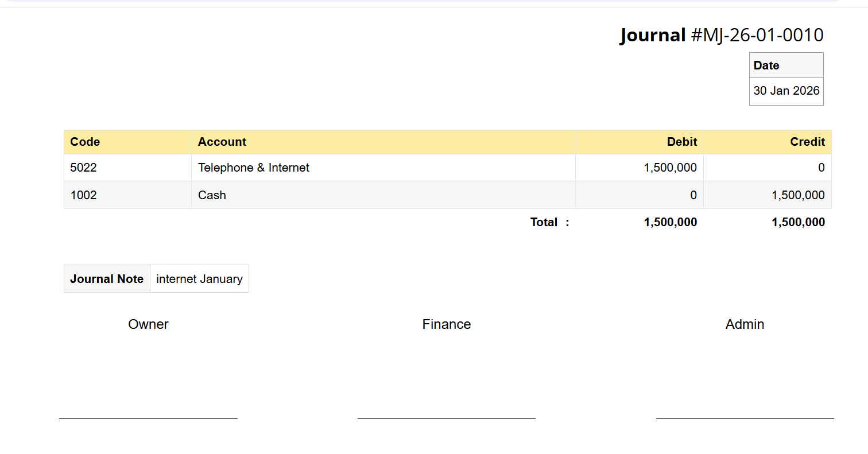Click the 30 Jan 2026 date value
The height and width of the screenshot is (454, 868).
(786, 91)
